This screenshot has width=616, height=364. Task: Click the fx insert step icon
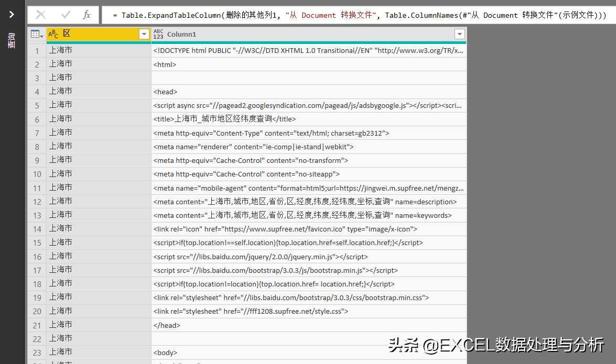87,15
